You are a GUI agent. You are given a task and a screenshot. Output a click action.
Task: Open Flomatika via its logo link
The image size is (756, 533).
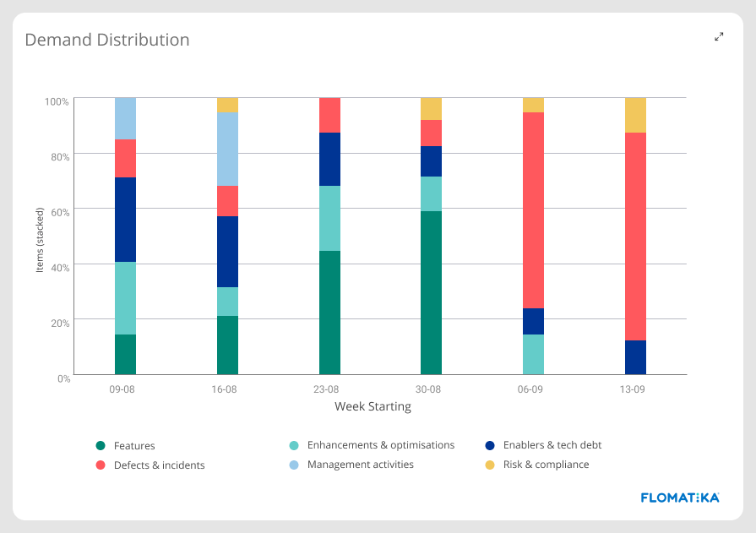(x=678, y=498)
